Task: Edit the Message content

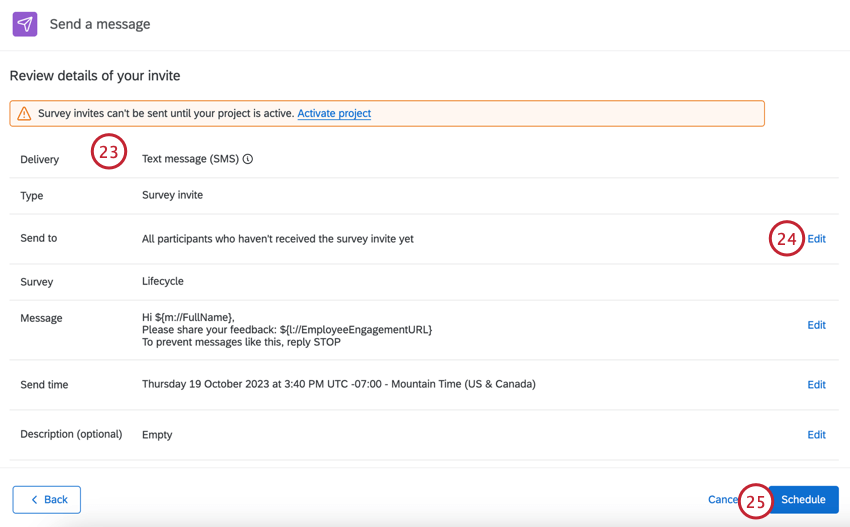Action: click(x=816, y=325)
